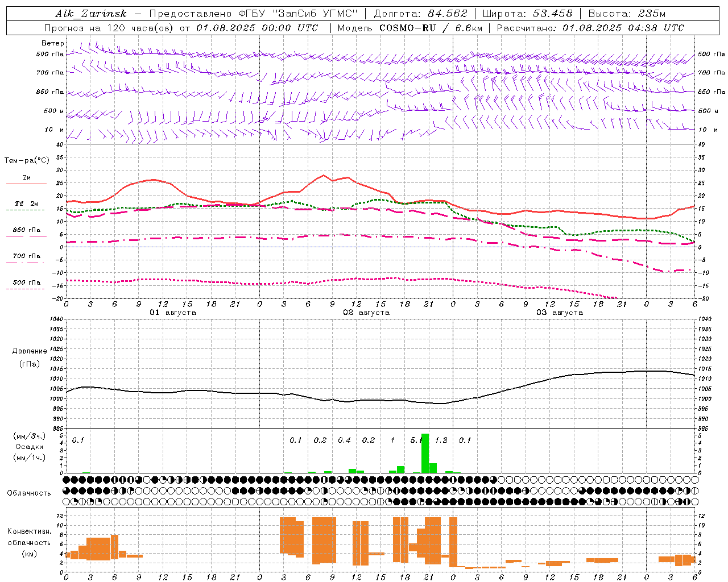Click the Alk_Zarinsk station title
The height and width of the screenshot is (582, 728).
coord(91,14)
